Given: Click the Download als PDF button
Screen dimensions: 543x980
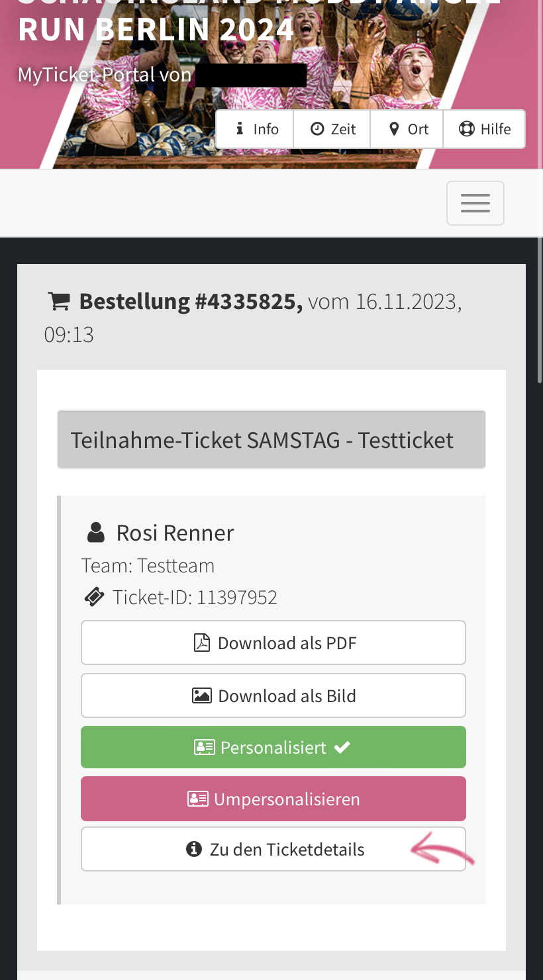Looking at the screenshot, I should click(x=273, y=642).
